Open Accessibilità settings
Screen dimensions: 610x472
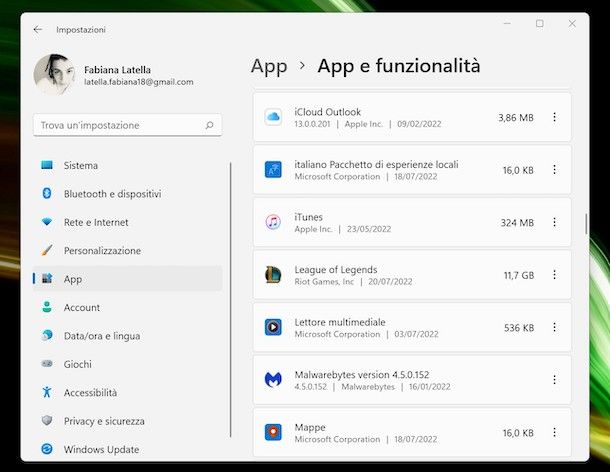[128, 393]
